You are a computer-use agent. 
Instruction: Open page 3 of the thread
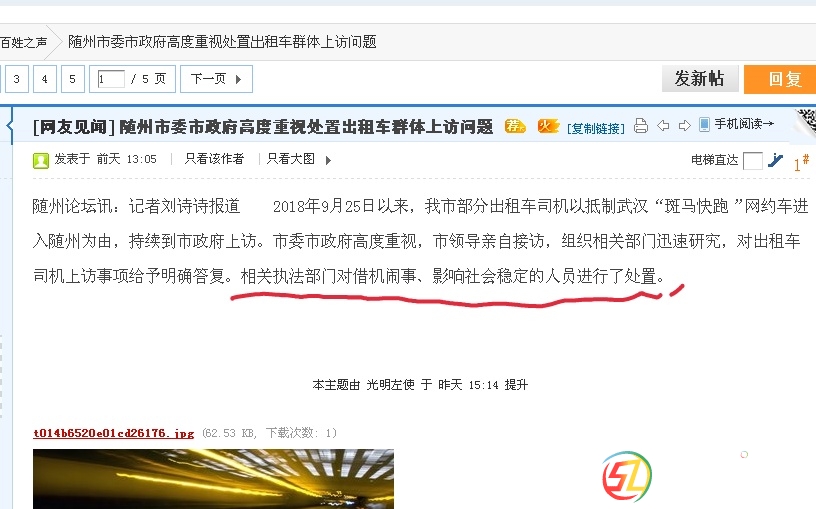click(16, 79)
